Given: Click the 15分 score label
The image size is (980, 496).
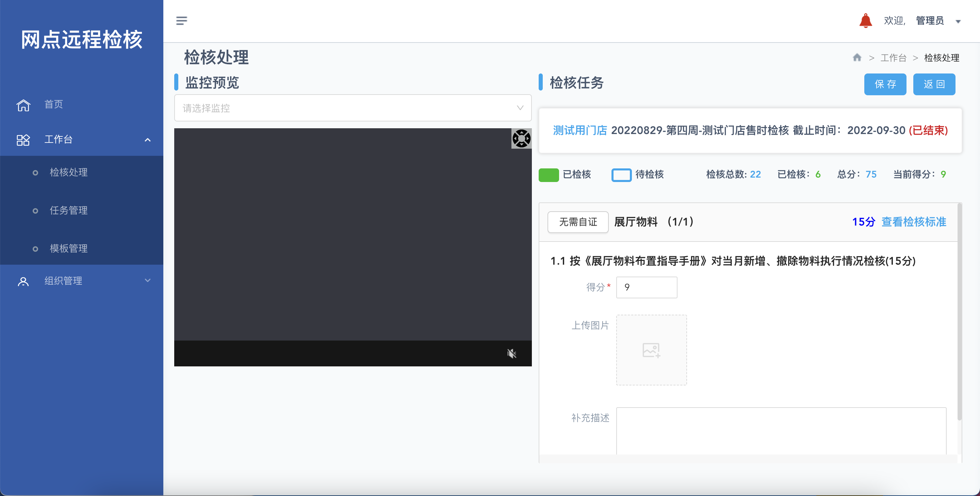Looking at the screenshot, I should pyautogui.click(x=863, y=222).
